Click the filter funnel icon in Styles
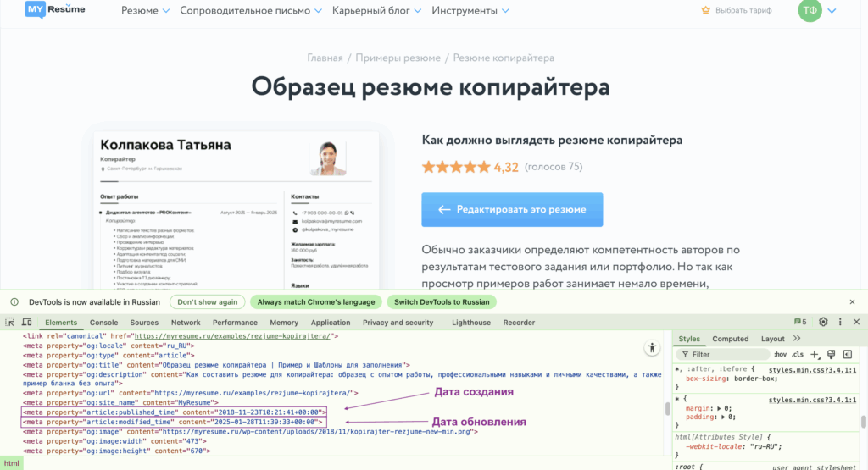This screenshot has width=868, height=470. [x=685, y=355]
